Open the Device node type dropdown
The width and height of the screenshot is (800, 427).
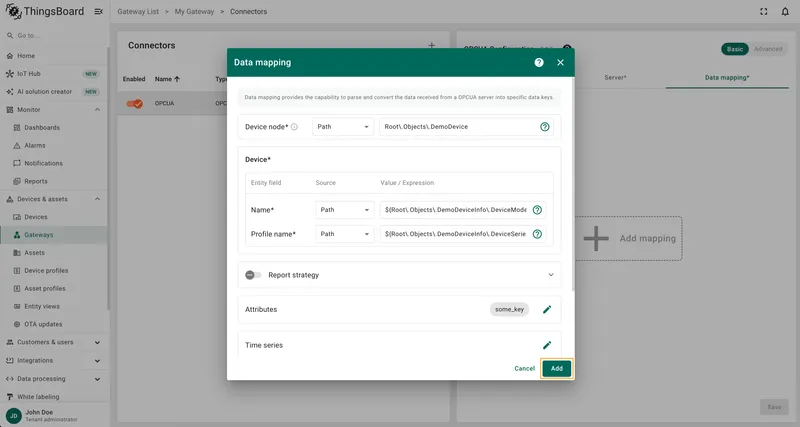[342, 127]
